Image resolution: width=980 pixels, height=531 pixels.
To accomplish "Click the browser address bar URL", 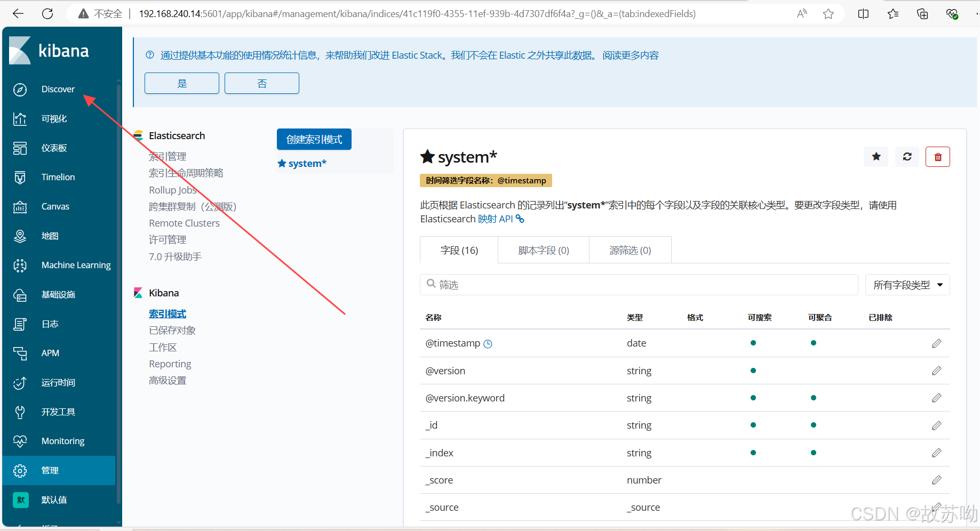I will pyautogui.click(x=417, y=14).
